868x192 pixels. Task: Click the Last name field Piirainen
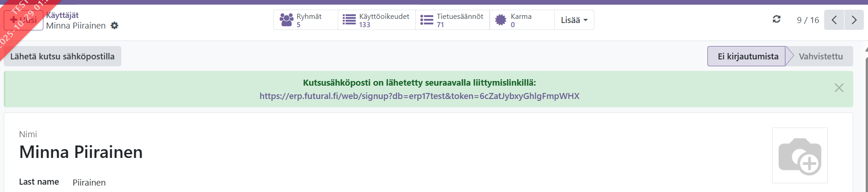coord(89,182)
